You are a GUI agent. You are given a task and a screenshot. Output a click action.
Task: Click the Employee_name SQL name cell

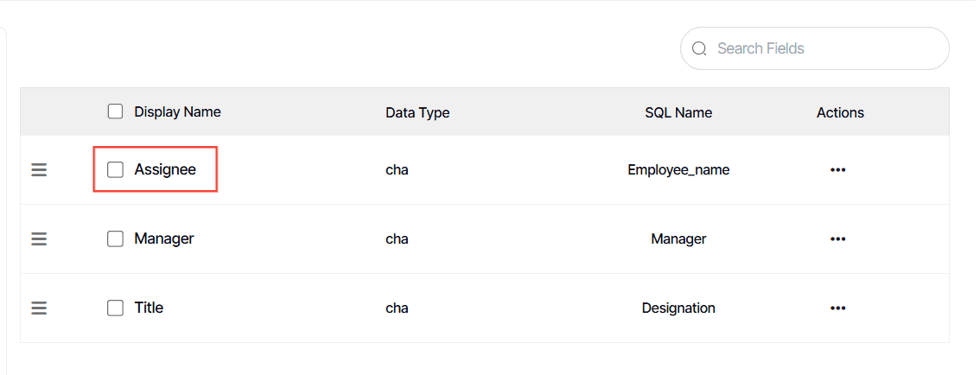point(678,170)
